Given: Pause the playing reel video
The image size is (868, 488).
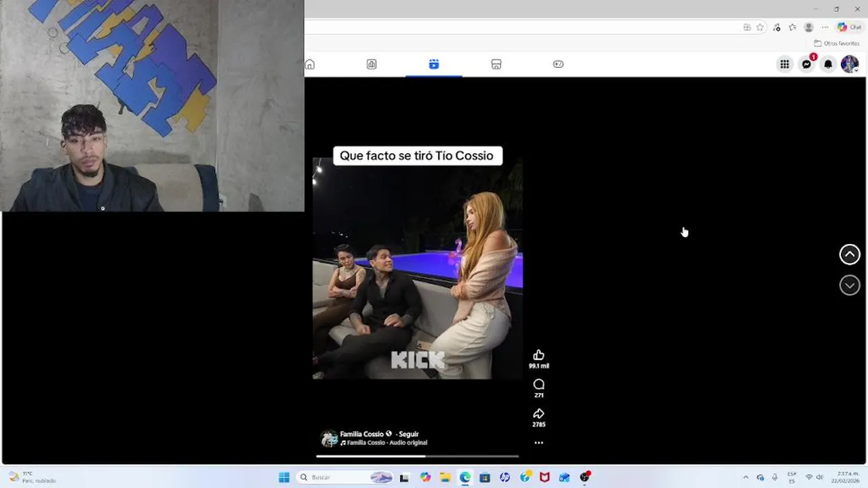Looking at the screenshot, I should [x=417, y=268].
